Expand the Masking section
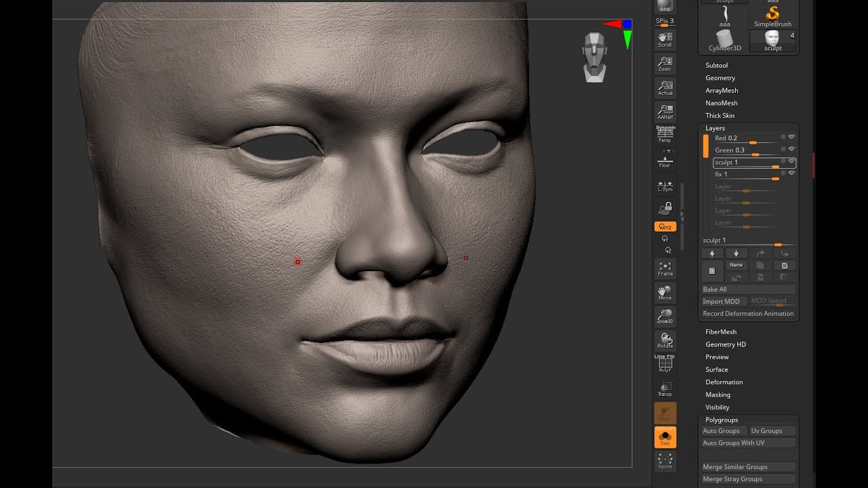The image size is (868, 488). [718, 394]
